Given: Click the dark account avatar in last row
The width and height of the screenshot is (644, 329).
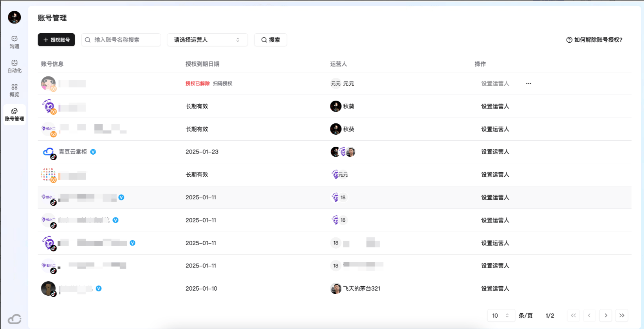Looking at the screenshot, I should (x=49, y=289).
